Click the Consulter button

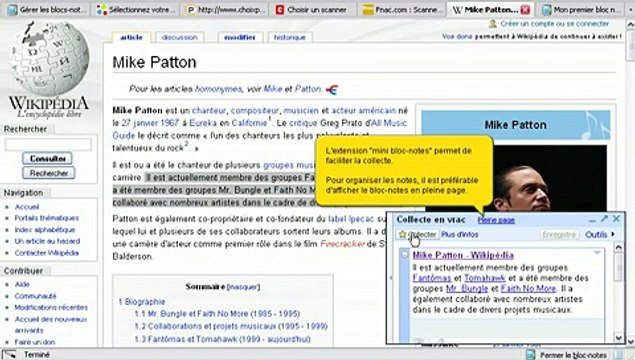[47, 158]
